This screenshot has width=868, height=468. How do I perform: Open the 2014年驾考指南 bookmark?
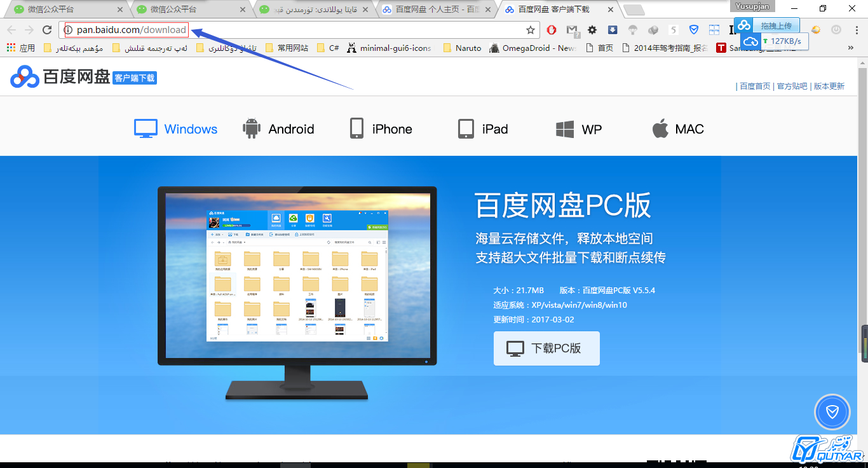tap(665, 48)
